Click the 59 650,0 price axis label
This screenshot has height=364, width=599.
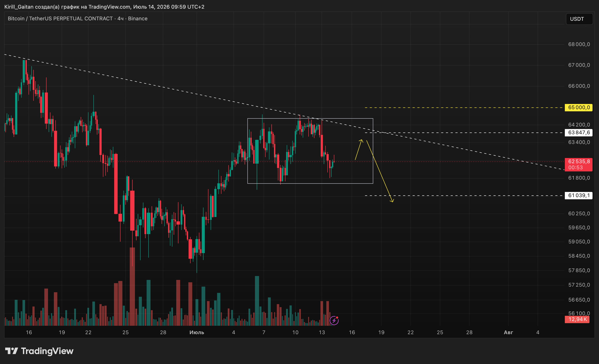point(579,227)
